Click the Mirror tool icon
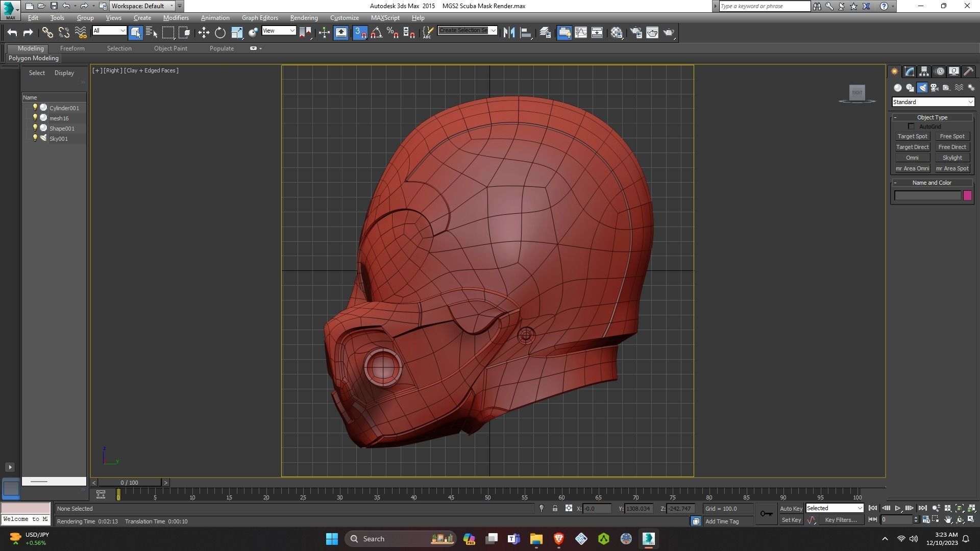Image resolution: width=980 pixels, height=551 pixels. click(x=509, y=33)
